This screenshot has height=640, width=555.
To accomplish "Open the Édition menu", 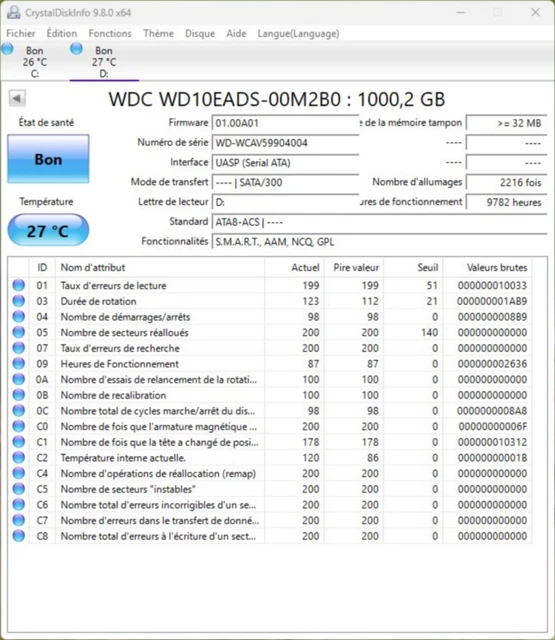I will point(62,33).
